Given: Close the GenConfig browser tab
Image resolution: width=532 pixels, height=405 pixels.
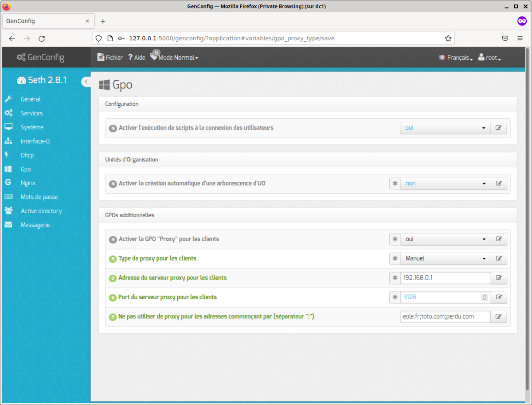Looking at the screenshot, I should (87, 21).
